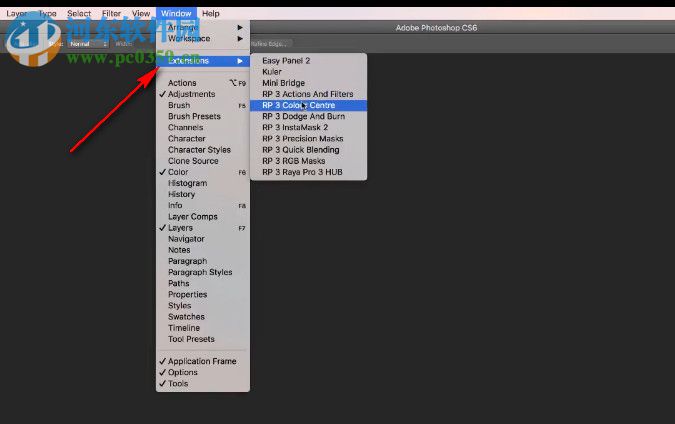Image resolution: width=675 pixels, height=424 pixels.
Task: Show the Brush panel
Action: tap(203, 105)
